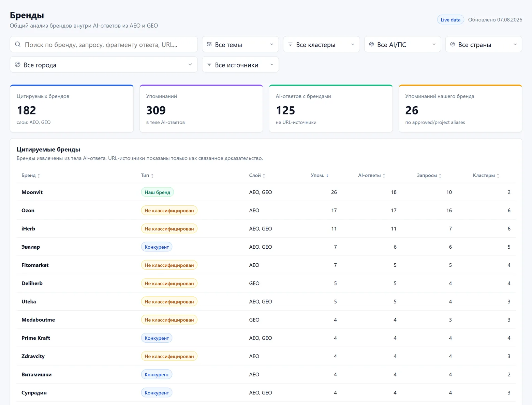
Task: Click Zdravcity's Не классифицирован tag
Action: coord(169,356)
